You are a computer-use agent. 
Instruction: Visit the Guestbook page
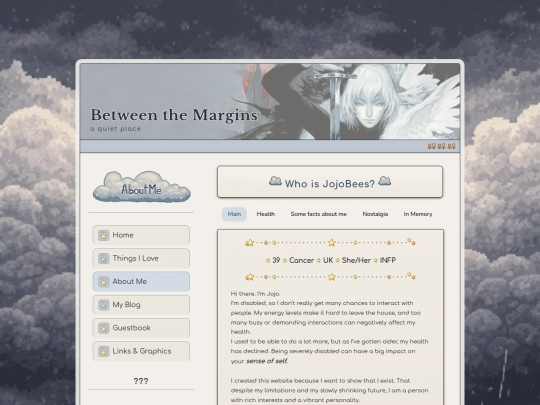141,328
